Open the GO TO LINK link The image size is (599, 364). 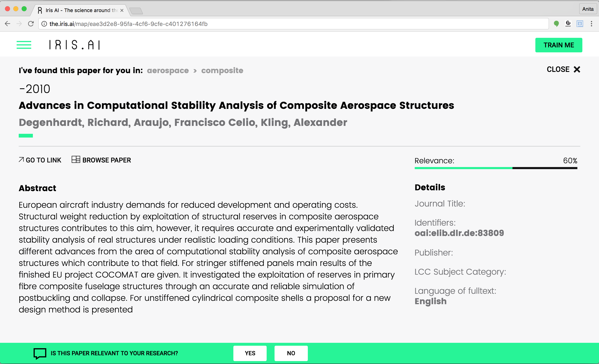(40, 160)
